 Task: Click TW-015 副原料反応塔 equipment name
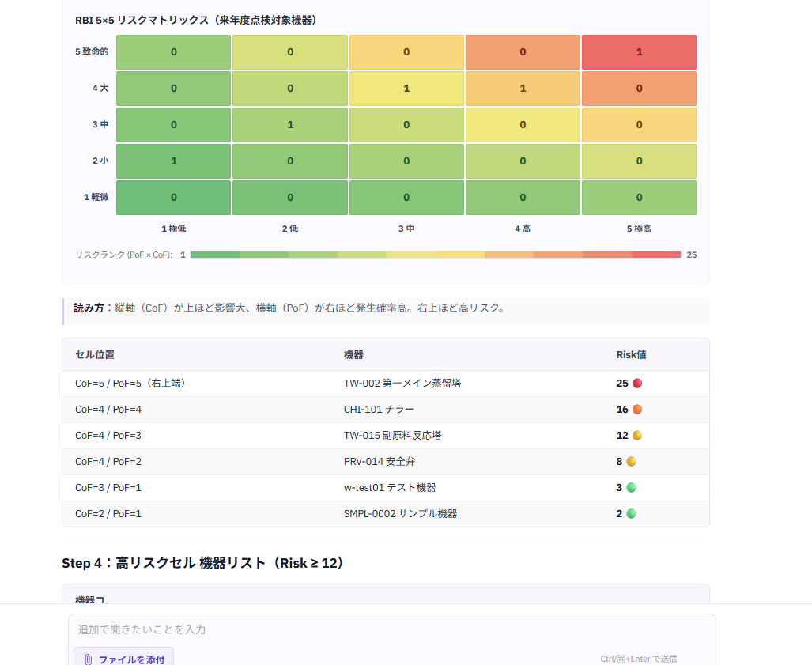pyautogui.click(x=392, y=436)
